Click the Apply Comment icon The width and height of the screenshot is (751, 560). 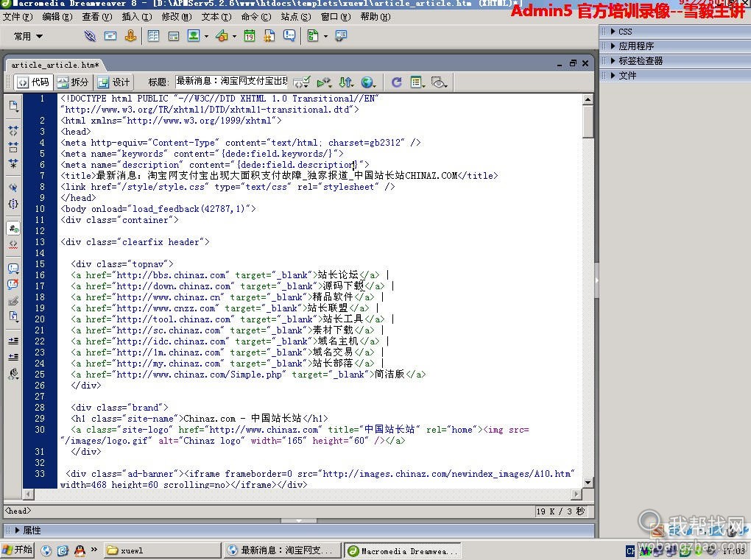tap(13, 269)
